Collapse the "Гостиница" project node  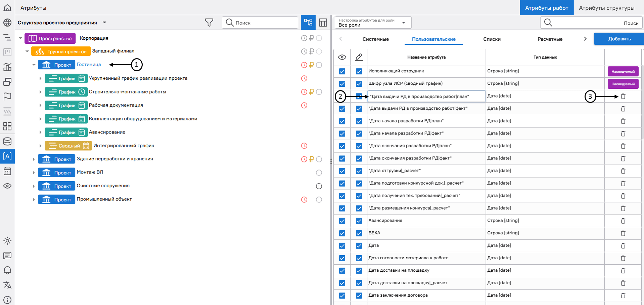[34, 65]
